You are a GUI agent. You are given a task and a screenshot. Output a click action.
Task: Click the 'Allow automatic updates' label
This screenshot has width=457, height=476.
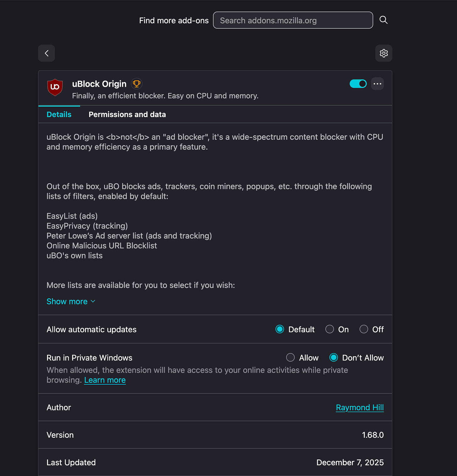pos(91,329)
